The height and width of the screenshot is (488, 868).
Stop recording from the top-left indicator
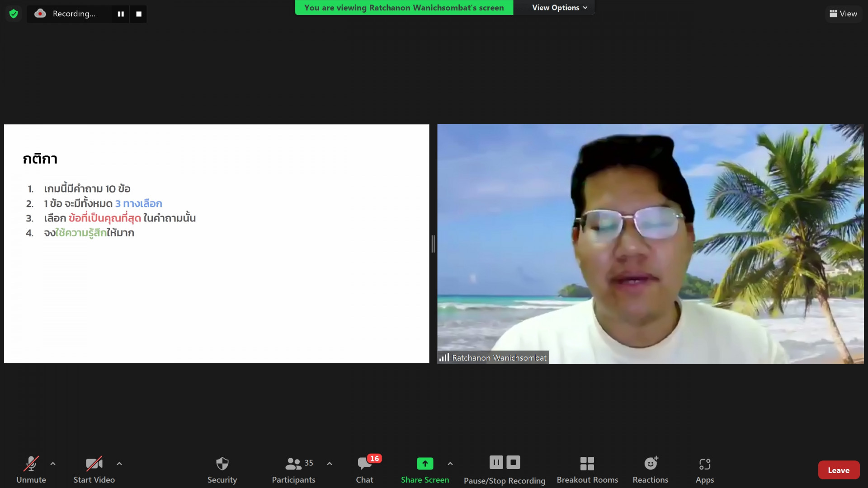click(139, 14)
